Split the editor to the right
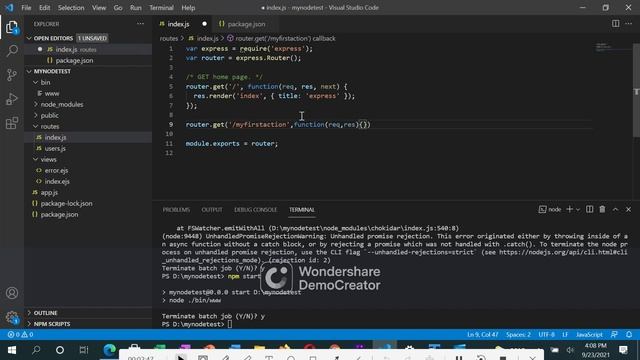Viewport: 640px width, 360px height. tap(616, 24)
